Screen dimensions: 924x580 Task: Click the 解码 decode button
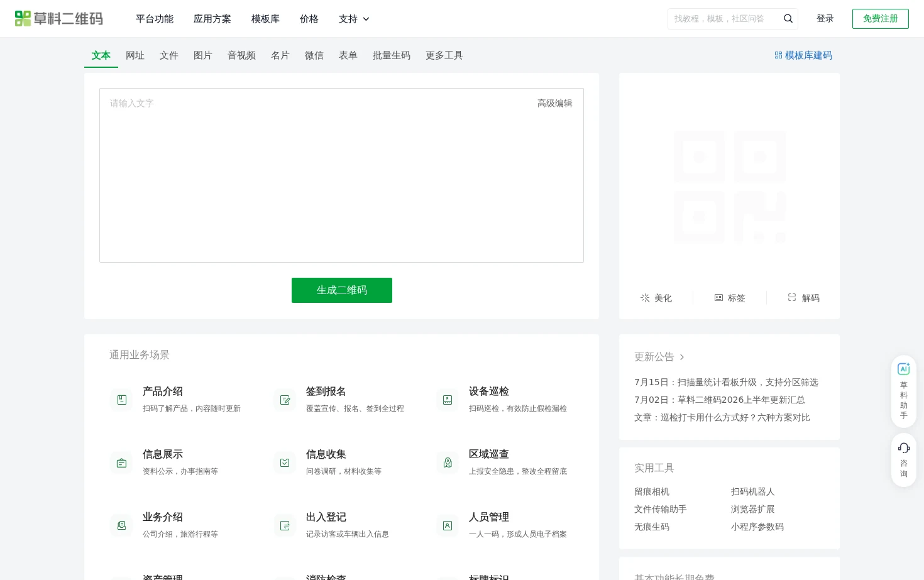[x=803, y=298]
